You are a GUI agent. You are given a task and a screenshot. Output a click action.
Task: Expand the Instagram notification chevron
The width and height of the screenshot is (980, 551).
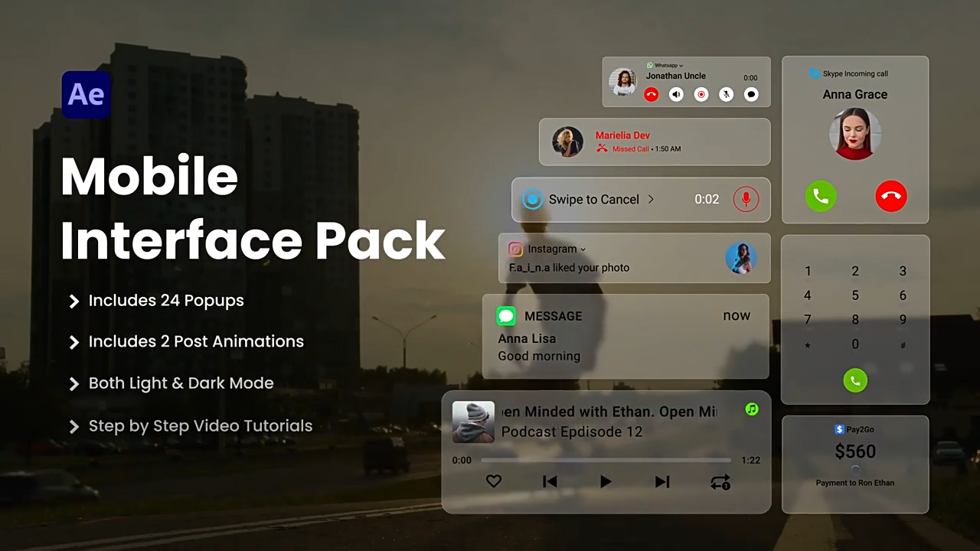(x=583, y=249)
